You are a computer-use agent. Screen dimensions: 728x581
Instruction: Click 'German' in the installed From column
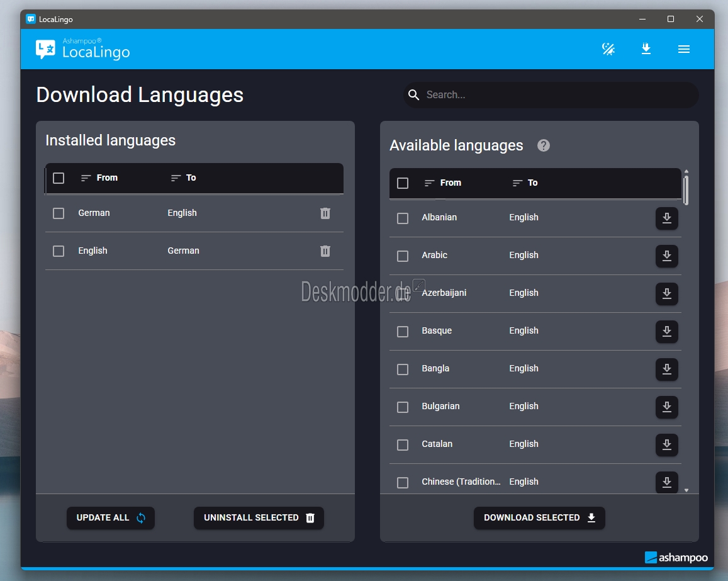click(94, 213)
